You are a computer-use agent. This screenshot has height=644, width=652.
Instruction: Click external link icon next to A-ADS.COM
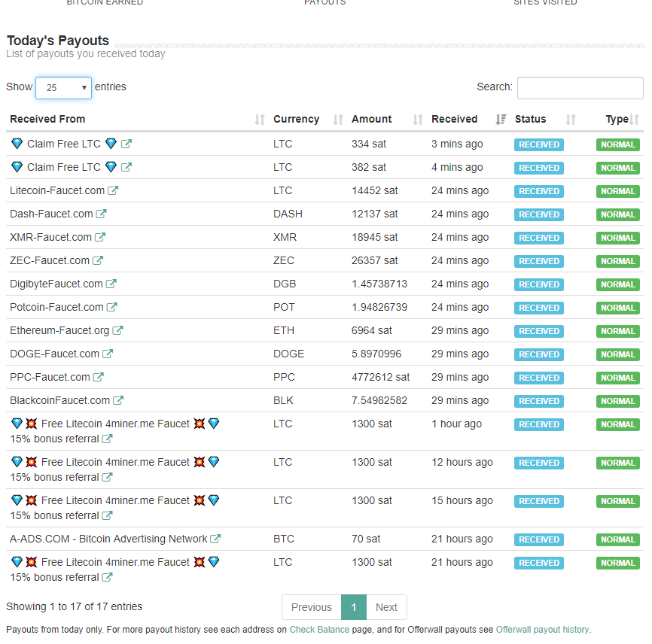coord(215,539)
